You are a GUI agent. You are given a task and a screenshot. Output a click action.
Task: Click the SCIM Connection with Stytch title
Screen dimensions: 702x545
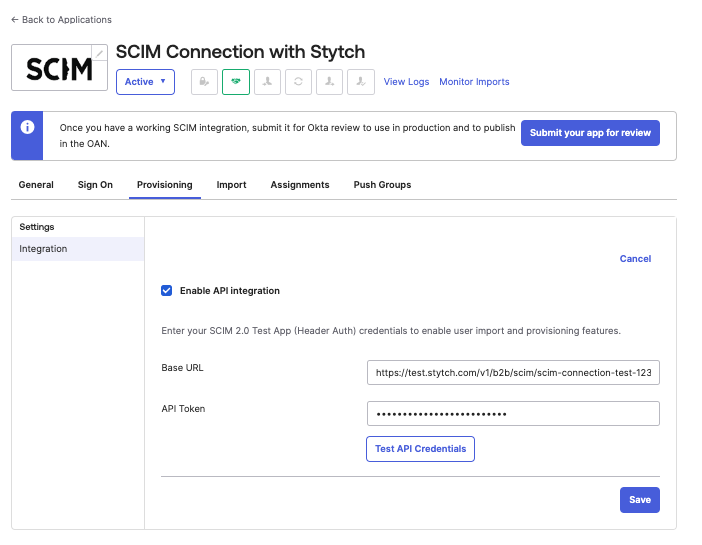240,52
